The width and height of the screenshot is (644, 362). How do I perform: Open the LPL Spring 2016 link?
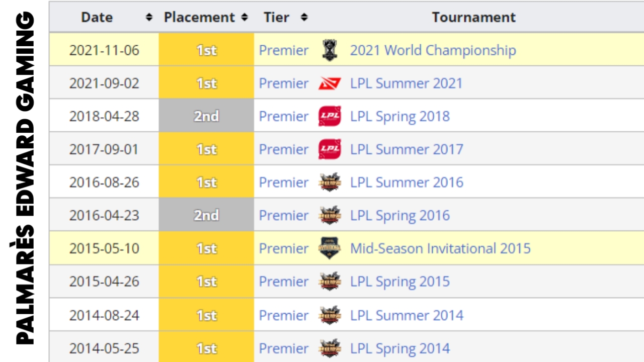[400, 216]
